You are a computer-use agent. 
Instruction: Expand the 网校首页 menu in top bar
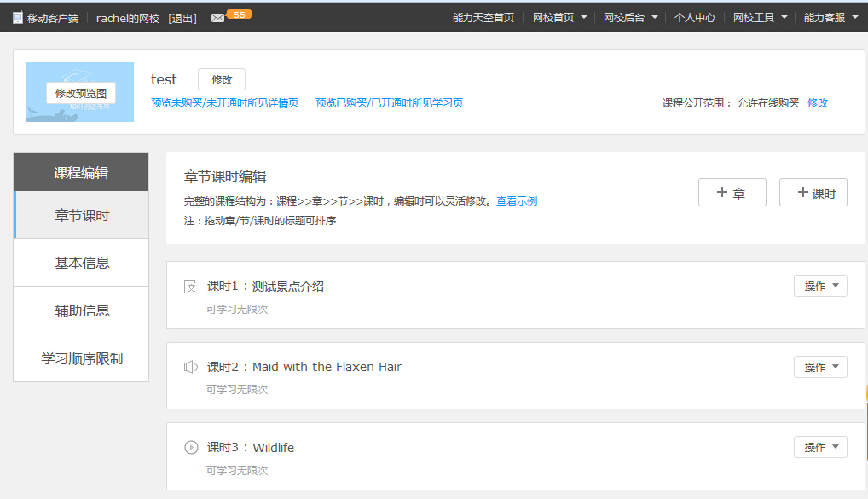pos(559,17)
